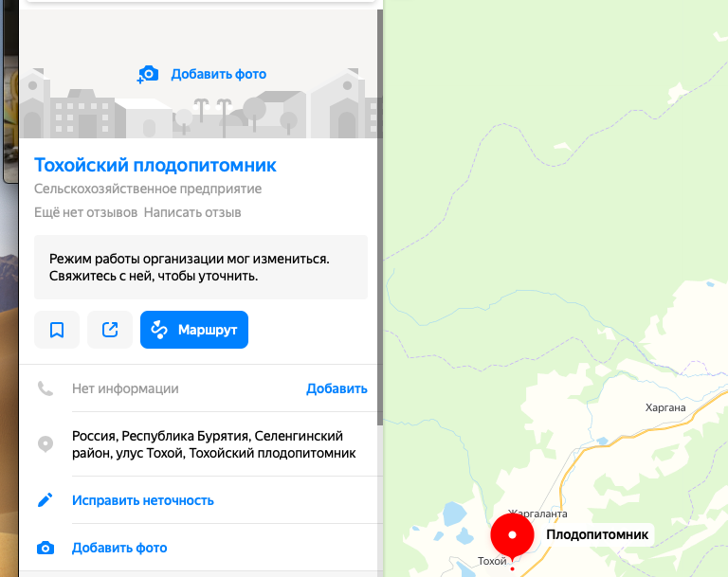Click the panel's vertical scrollbar

380,217
